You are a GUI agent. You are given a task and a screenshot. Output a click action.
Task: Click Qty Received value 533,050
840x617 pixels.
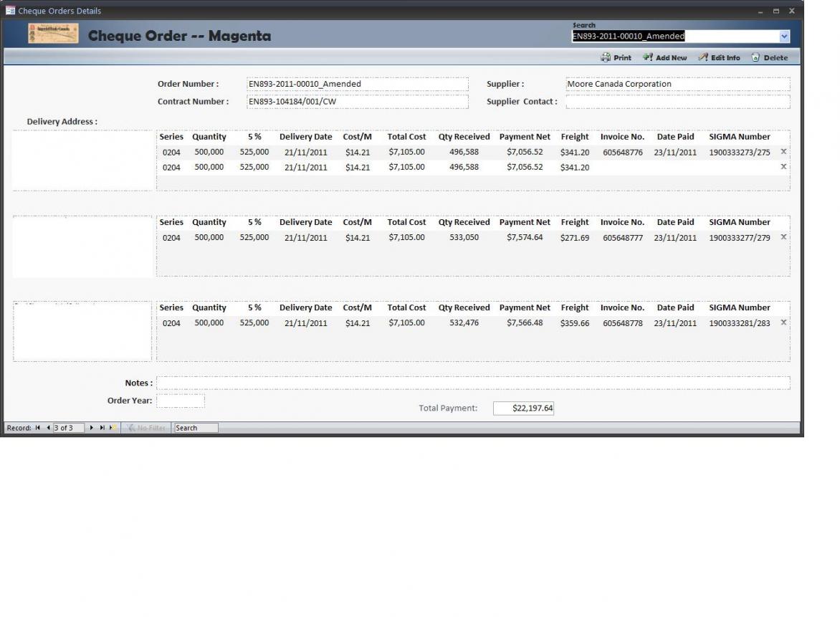[464, 237]
